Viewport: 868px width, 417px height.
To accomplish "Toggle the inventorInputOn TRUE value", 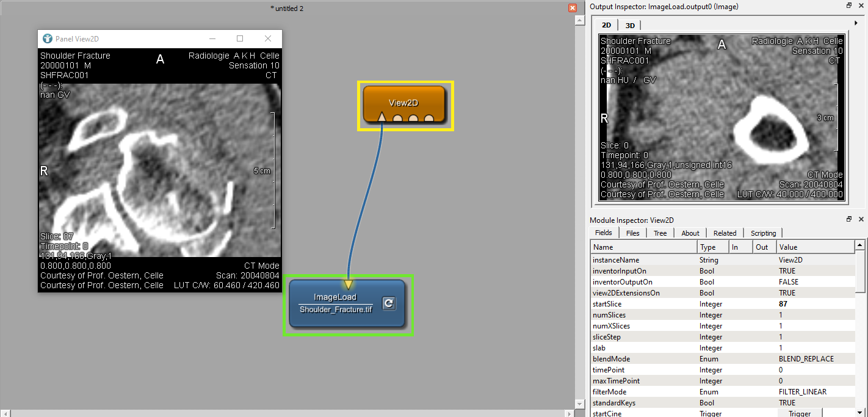I will 787,271.
